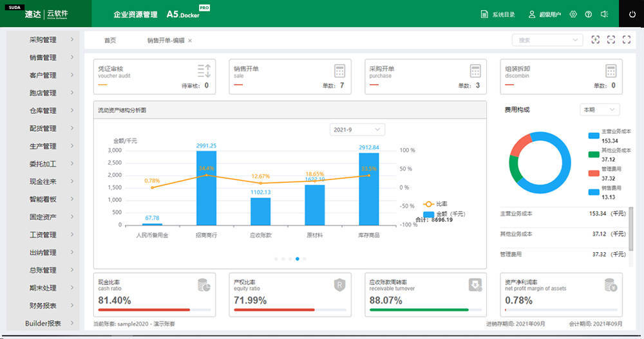Screen dimensions: 644x339
Task: Click the green 其他业务成本 legend swatch
Action: pos(593,154)
